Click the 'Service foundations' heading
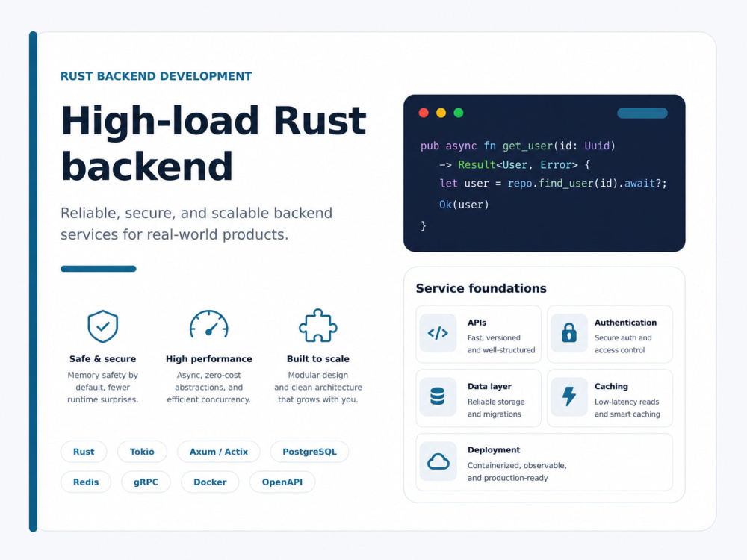The image size is (747, 560). 481,288
